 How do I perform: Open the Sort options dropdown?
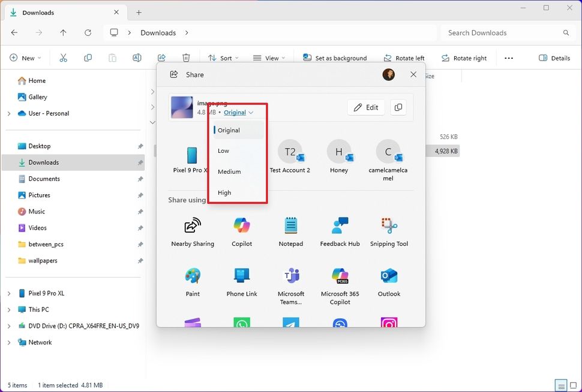click(x=223, y=58)
